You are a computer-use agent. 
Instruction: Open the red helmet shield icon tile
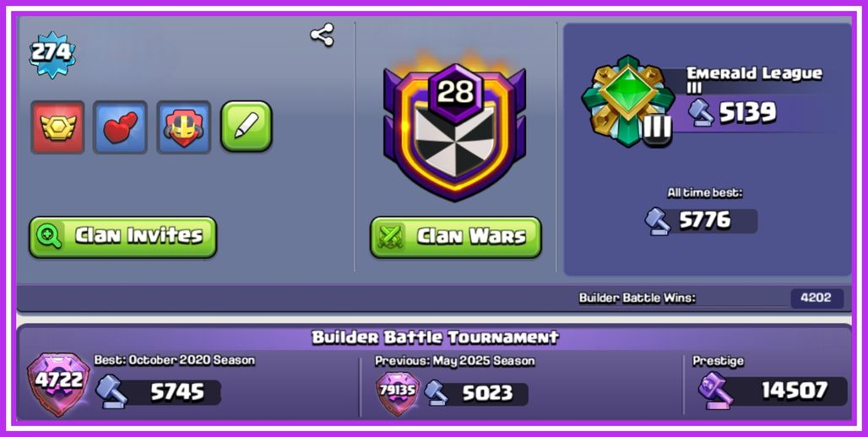tap(184, 127)
